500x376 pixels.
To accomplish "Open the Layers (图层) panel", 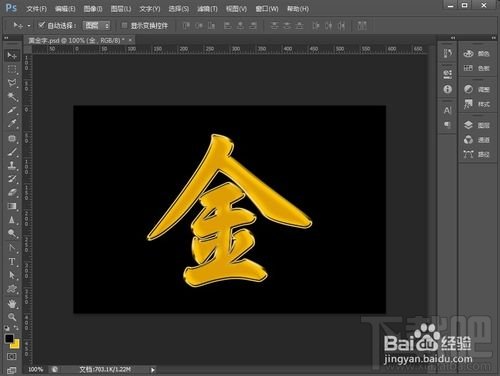I will pos(477,125).
